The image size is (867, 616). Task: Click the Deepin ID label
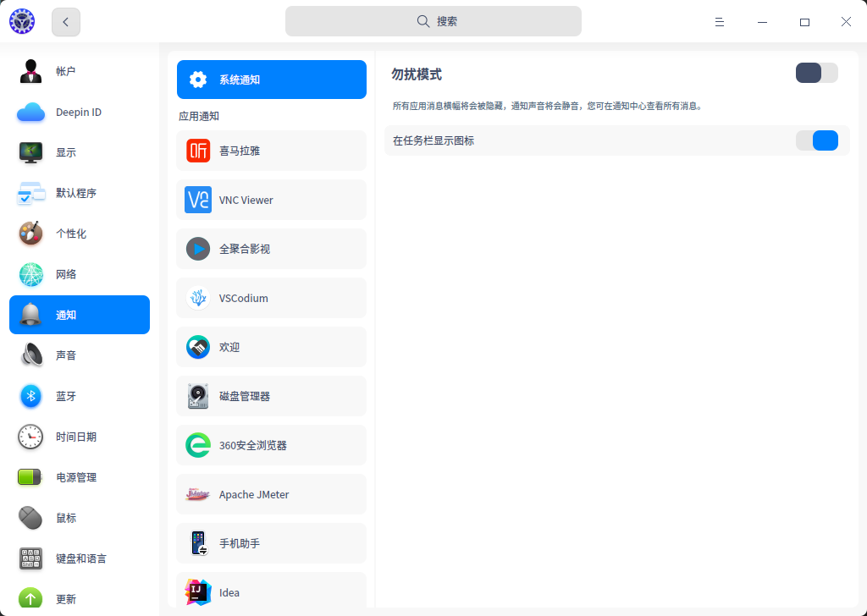pyautogui.click(x=79, y=113)
